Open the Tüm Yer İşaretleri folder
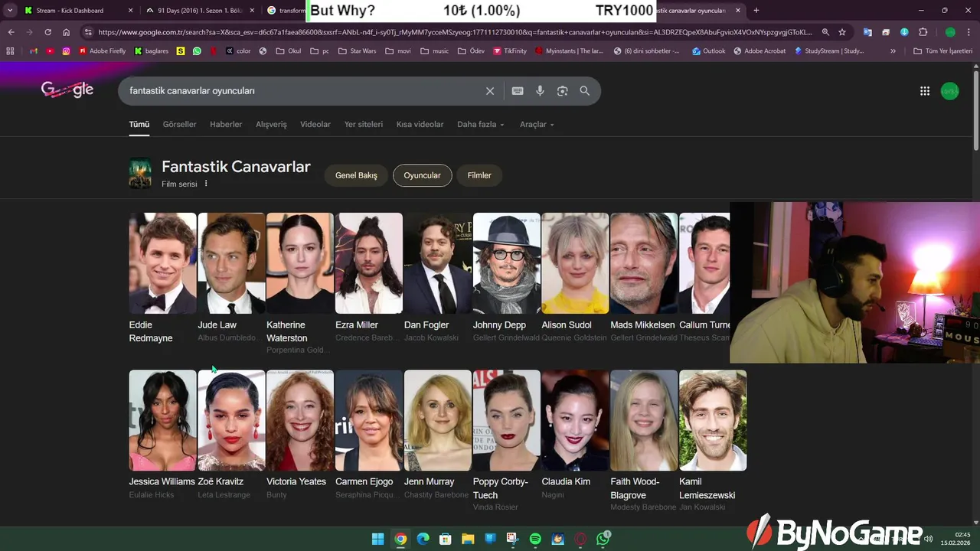 point(942,51)
